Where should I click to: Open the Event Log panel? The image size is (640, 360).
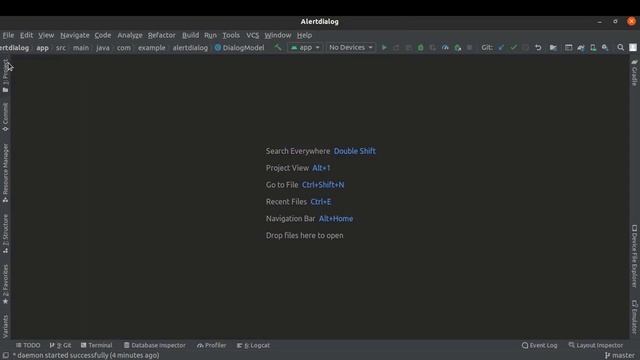tap(539, 345)
